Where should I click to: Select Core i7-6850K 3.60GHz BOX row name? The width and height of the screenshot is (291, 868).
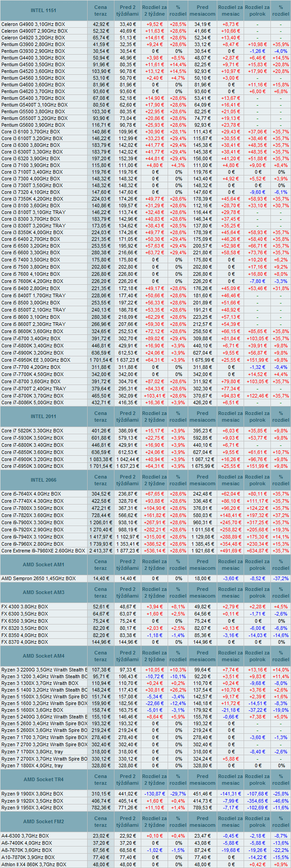pyautogui.click(x=32, y=452)
